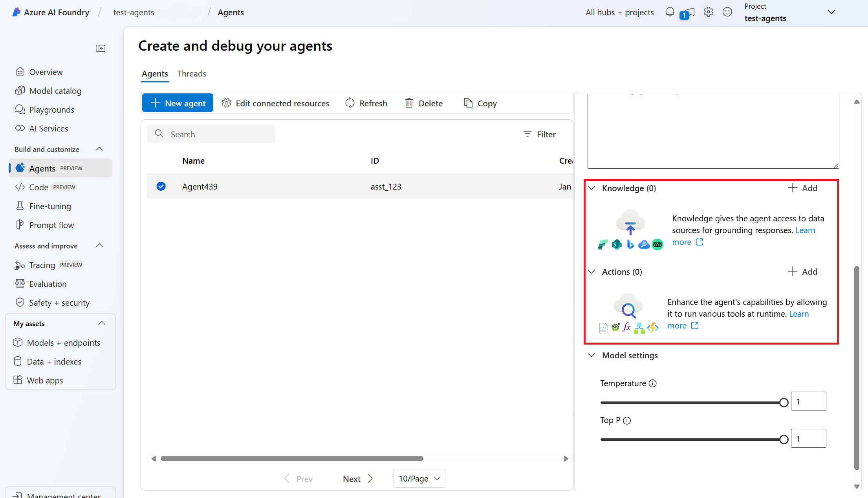Click the Copy agent icon
The height and width of the screenshot is (498, 868).
[x=468, y=103]
